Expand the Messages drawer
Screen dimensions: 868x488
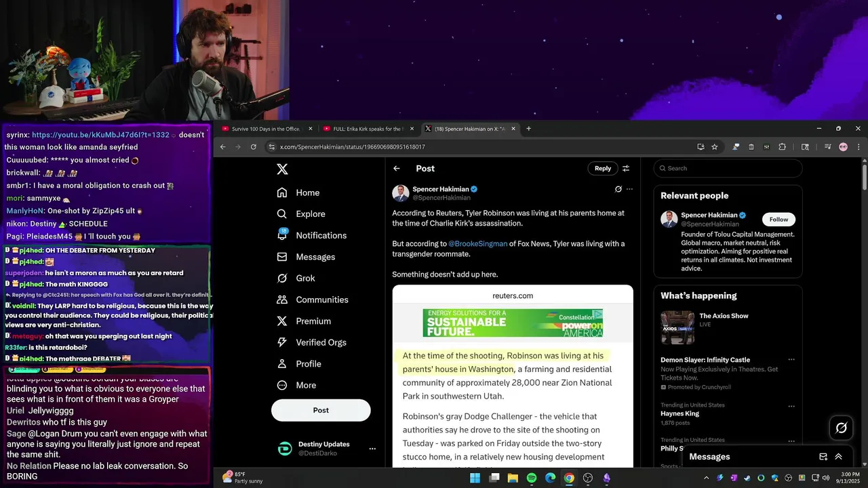pyautogui.click(x=839, y=457)
